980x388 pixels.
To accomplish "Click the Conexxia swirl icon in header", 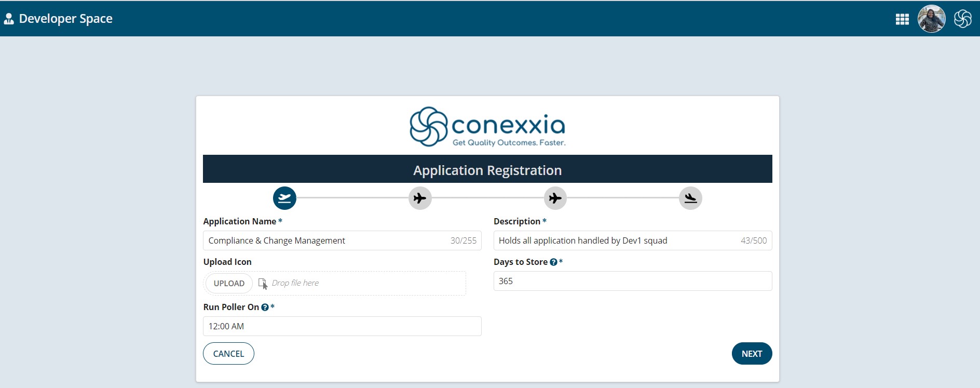I will point(962,19).
